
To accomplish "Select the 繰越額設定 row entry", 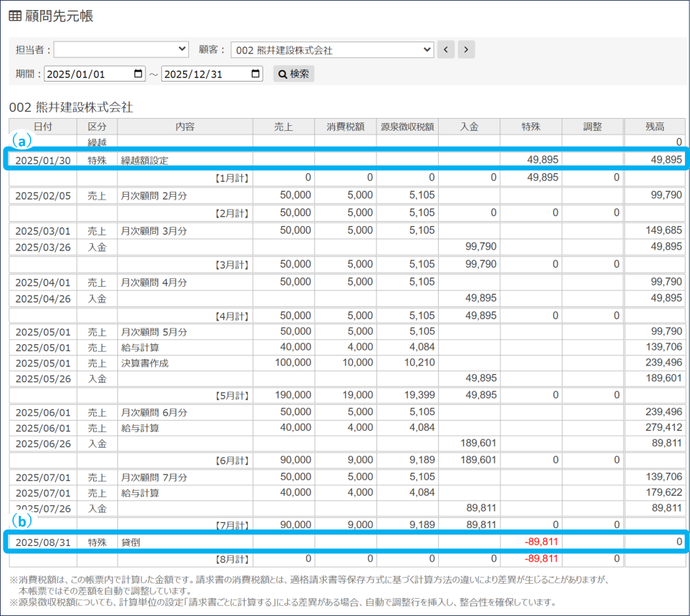I will click(x=145, y=160).
